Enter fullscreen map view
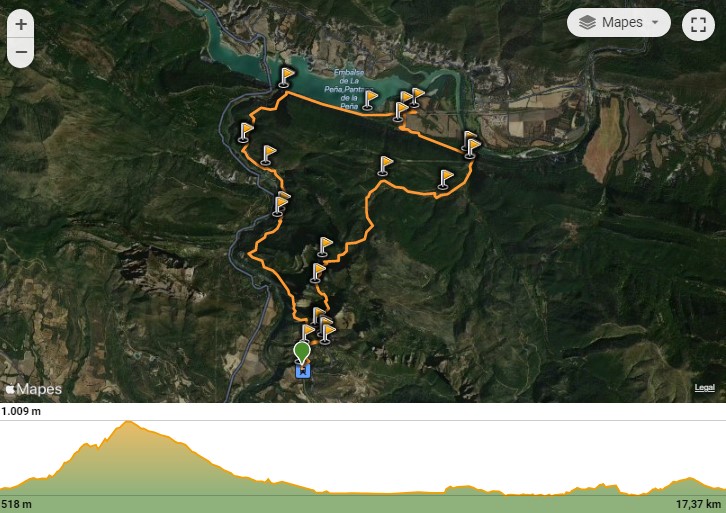 (x=698, y=25)
